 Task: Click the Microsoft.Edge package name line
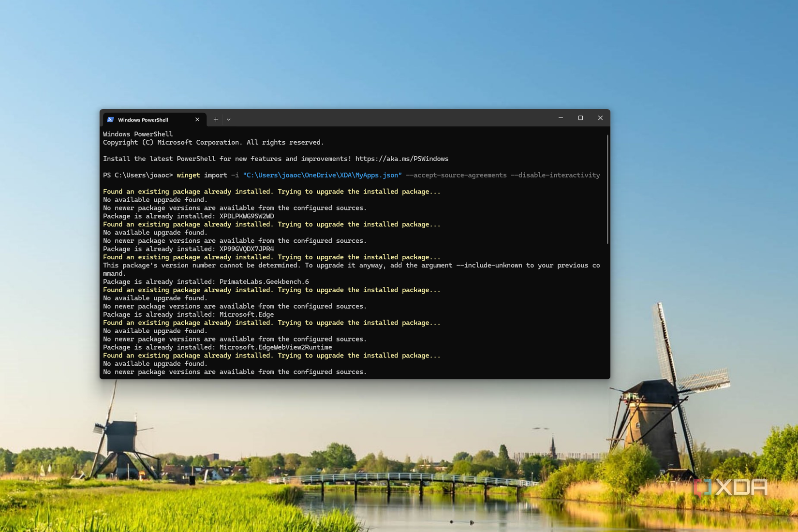point(247,314)
